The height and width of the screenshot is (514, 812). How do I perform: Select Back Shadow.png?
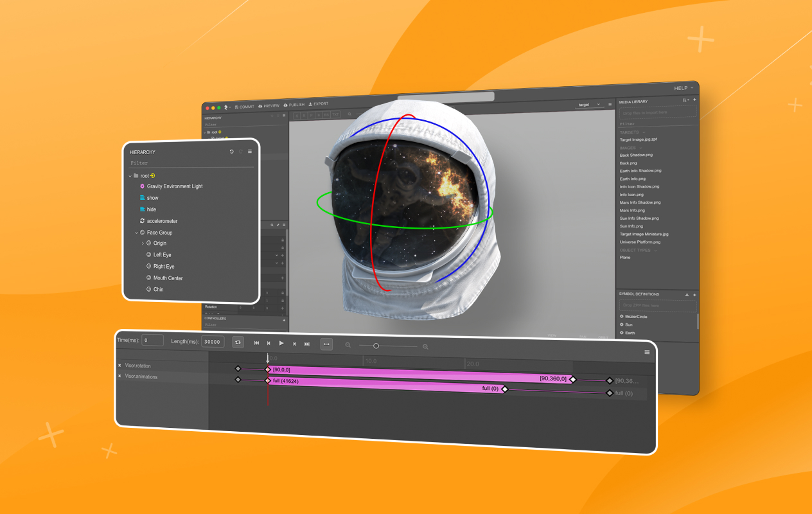(x=636, y=155)
